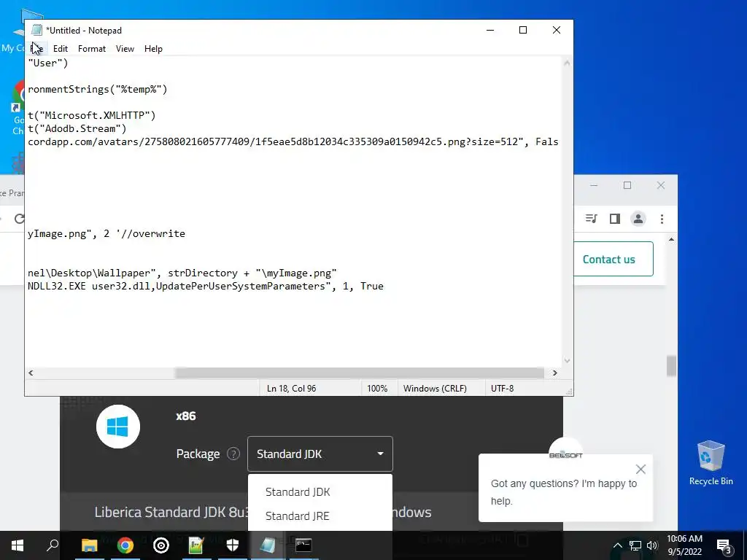Viewport: 747px width, 560px height.
Task: Click the Notepad horizontal scrollbar thumb
Action: point(359,373)
